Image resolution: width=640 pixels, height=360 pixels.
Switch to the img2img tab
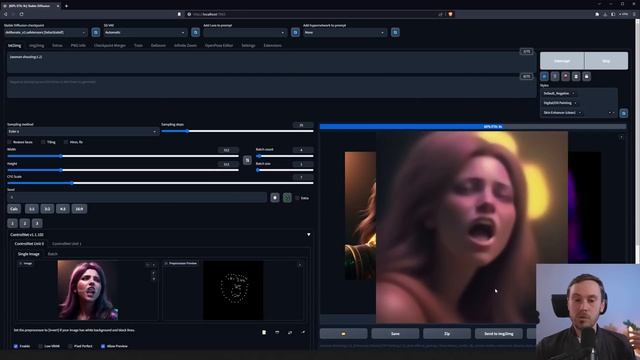click(x=36, y=45)
